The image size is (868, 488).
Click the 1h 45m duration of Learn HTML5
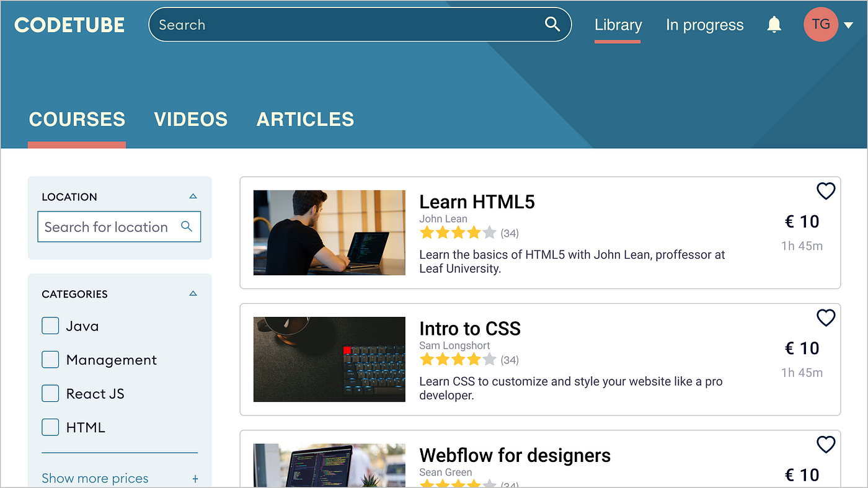pos(802,246)
